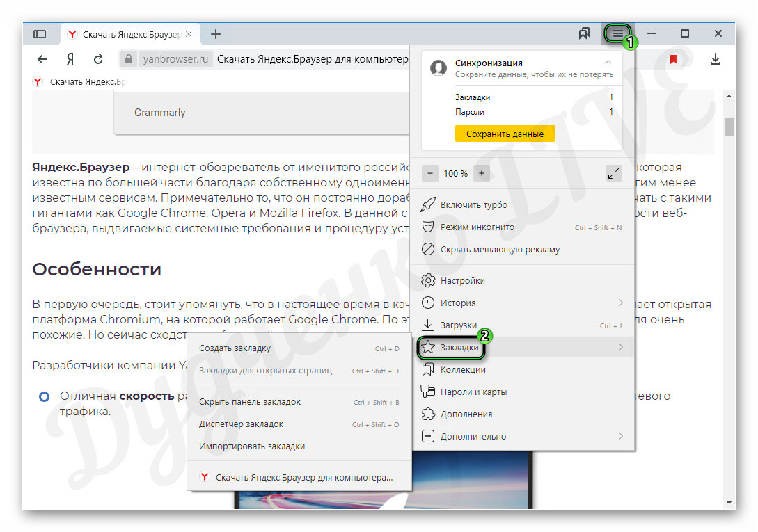Click the settings gear icon

point(428,280)
